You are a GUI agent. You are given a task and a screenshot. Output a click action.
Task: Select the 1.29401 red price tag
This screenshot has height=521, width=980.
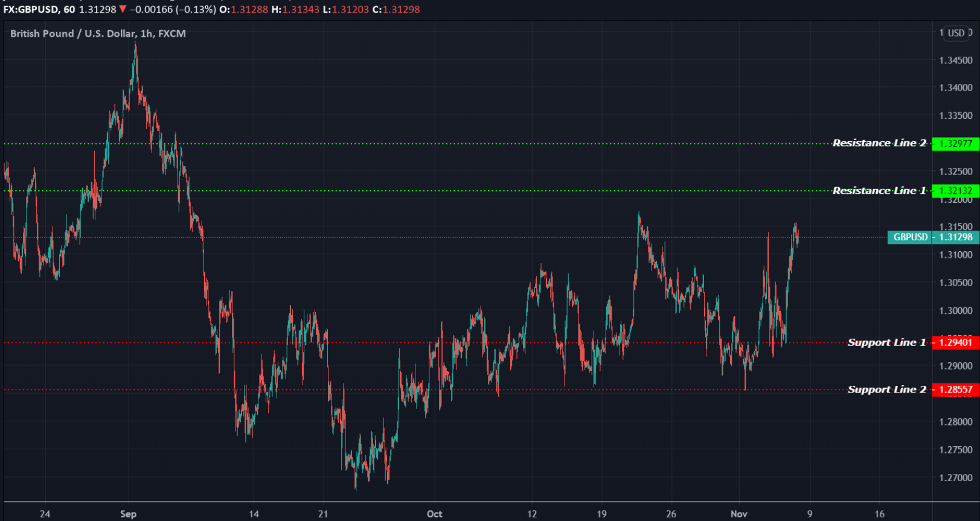pos(955,342)
